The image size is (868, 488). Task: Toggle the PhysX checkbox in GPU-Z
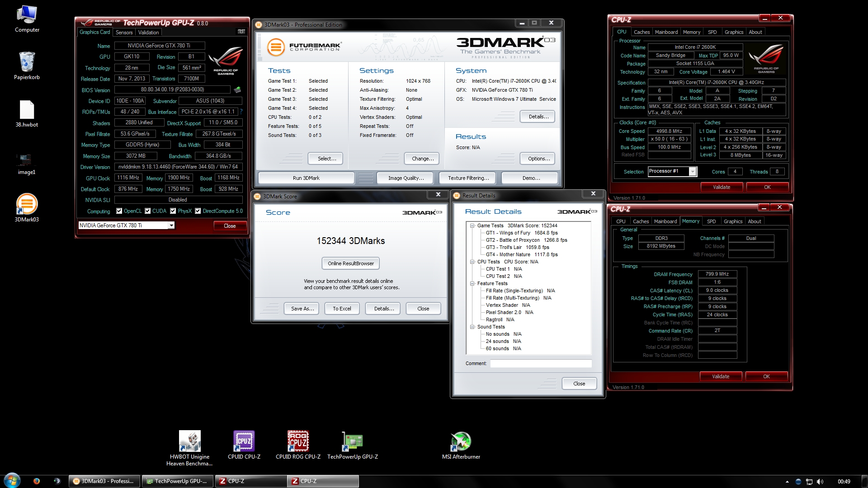(173, 211)
